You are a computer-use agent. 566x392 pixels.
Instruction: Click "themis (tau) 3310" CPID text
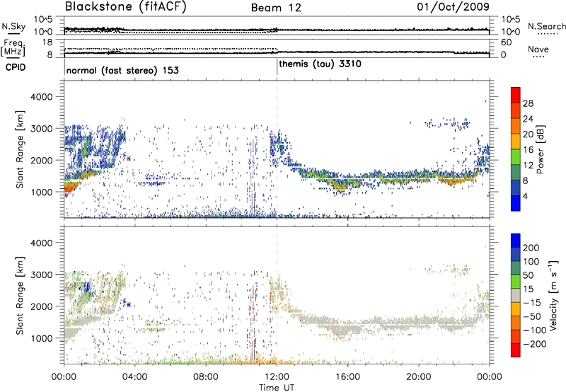[x=320, y=64]
